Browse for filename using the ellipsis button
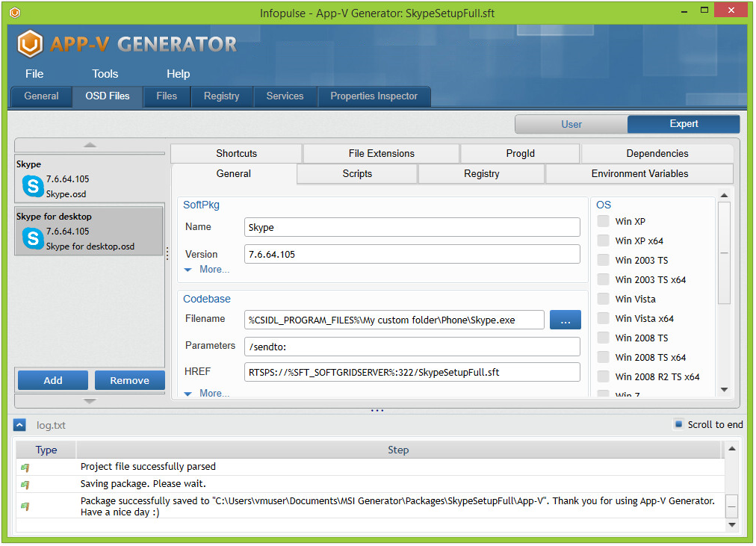 (565, 320)
